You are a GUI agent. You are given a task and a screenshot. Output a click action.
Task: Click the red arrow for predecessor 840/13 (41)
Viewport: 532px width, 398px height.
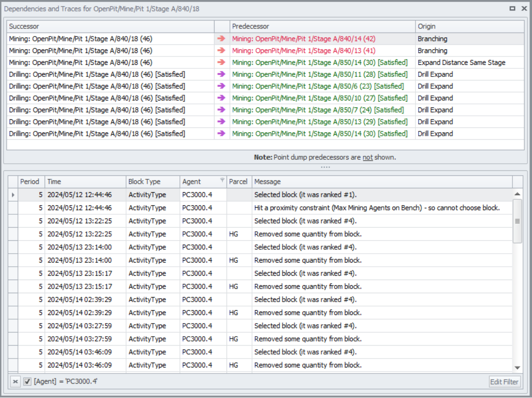click(221, 50)
